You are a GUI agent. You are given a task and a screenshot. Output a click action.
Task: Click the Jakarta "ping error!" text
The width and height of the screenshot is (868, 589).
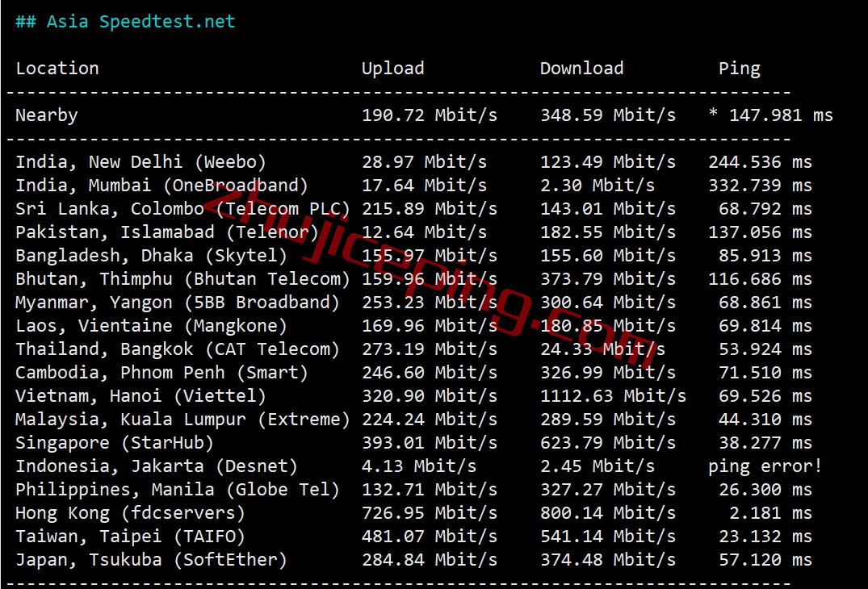coord(765,466)
